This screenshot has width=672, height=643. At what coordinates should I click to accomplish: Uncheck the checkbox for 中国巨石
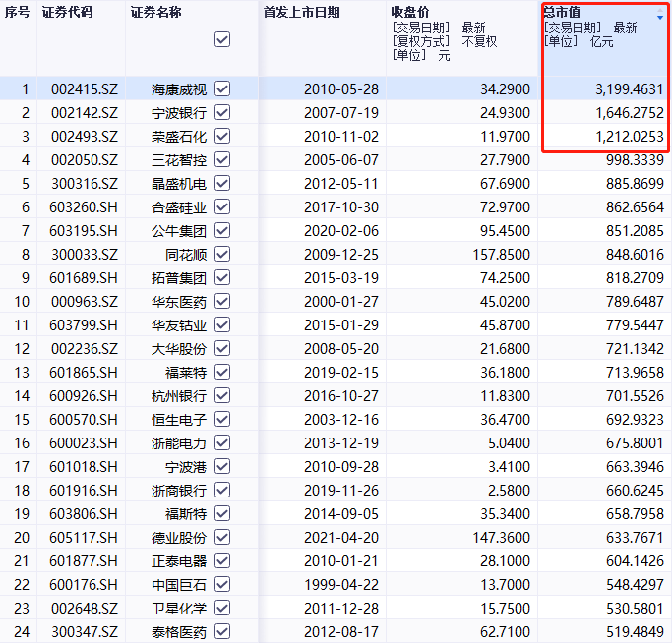point(222,584)
